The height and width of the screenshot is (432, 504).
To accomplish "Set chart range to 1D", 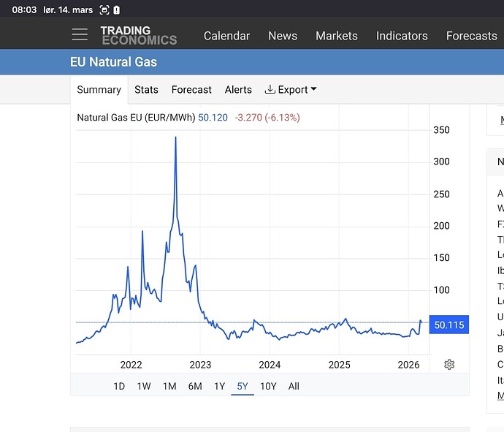I will point(119,386).
